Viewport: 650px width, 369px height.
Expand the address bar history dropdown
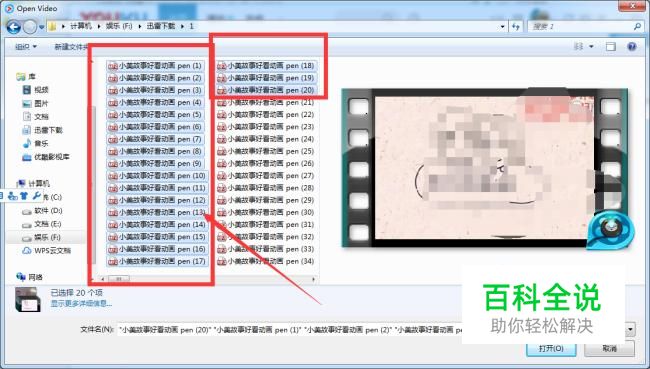[x=502, y=27]
